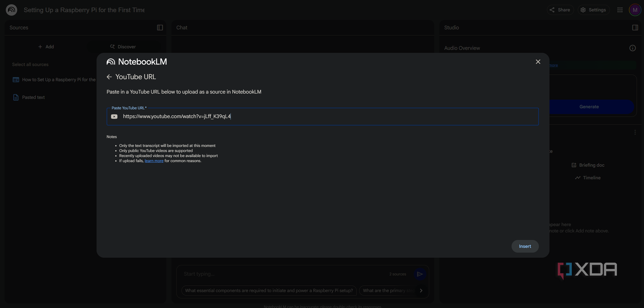Click 'Select all sources' text
Viewport: 644px width, 308px height.
coord(30,64)
